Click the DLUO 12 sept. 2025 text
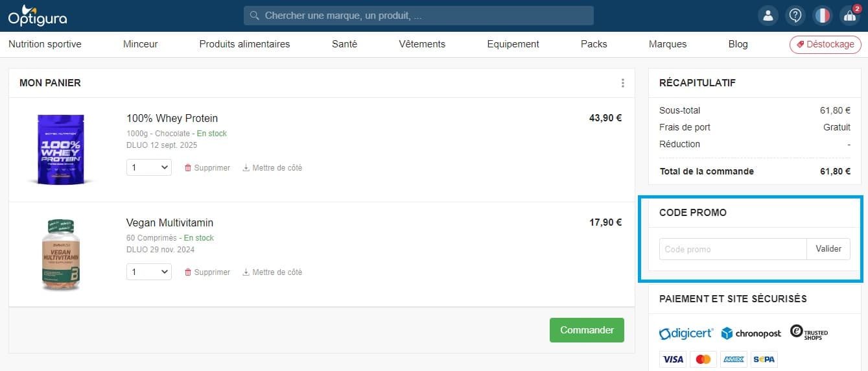Screen dimensions: 868x371 [161, 145]
